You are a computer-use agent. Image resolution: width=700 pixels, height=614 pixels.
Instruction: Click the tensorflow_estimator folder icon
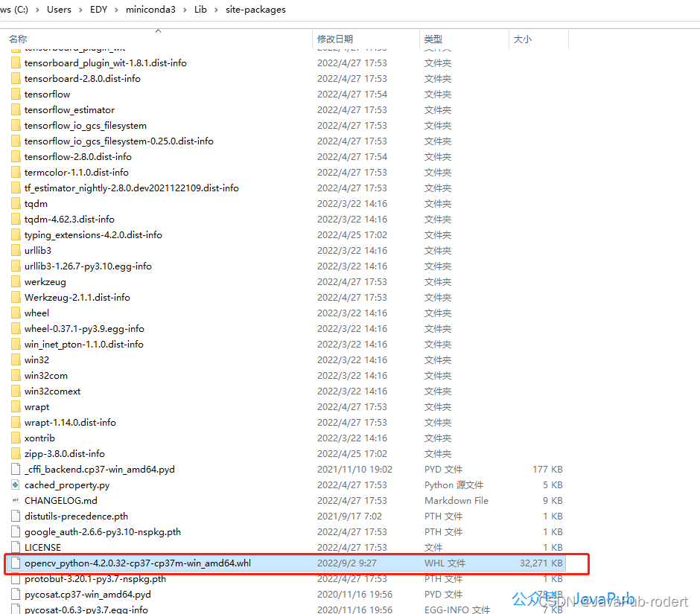tap(16, 109)
